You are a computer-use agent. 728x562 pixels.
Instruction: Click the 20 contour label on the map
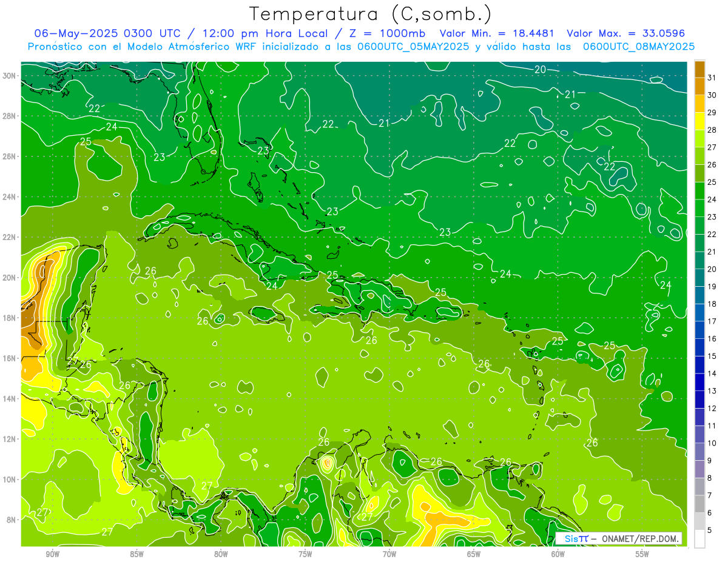tap(540, 70)
